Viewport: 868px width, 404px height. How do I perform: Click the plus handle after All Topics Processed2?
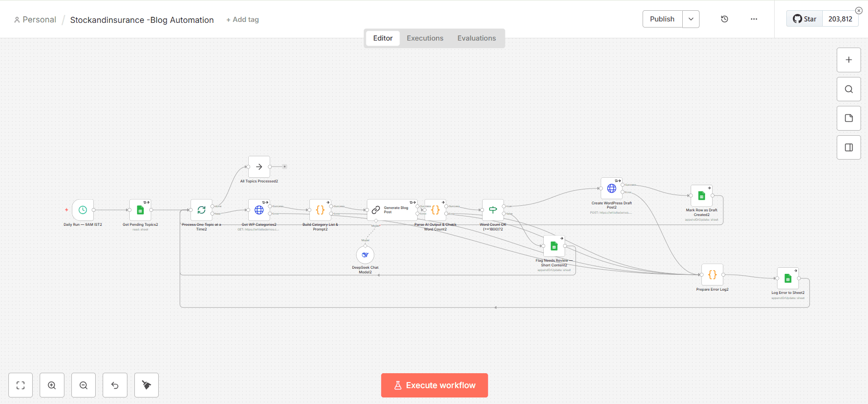pyautogui.click(x=285, y=167)
